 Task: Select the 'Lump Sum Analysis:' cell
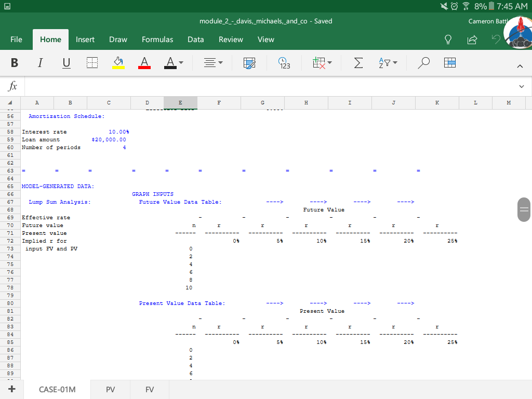[x=60, y=202]
